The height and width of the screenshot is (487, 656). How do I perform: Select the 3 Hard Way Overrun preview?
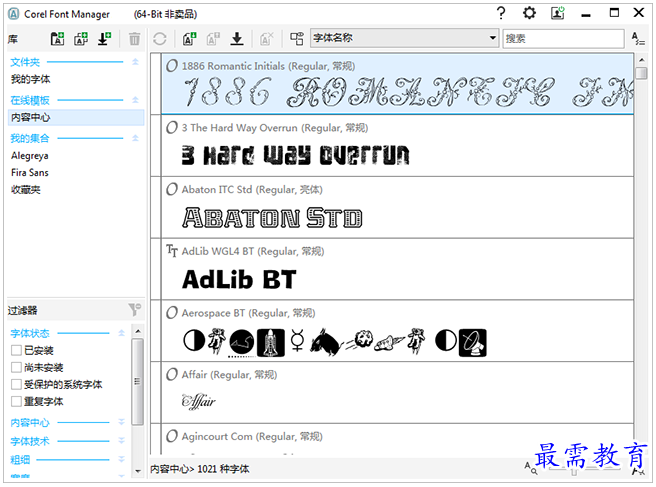[x=295, y=155]
